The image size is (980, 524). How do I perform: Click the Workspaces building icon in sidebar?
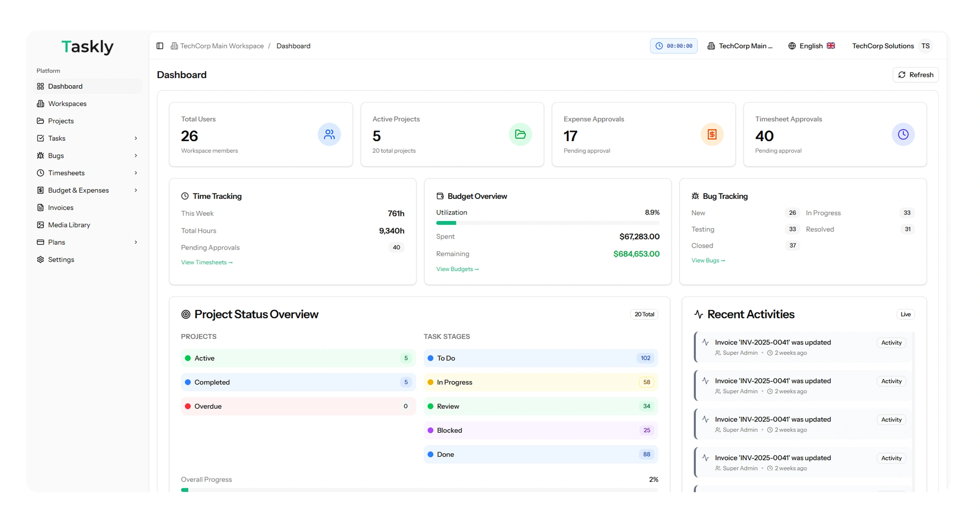point(40,103)
